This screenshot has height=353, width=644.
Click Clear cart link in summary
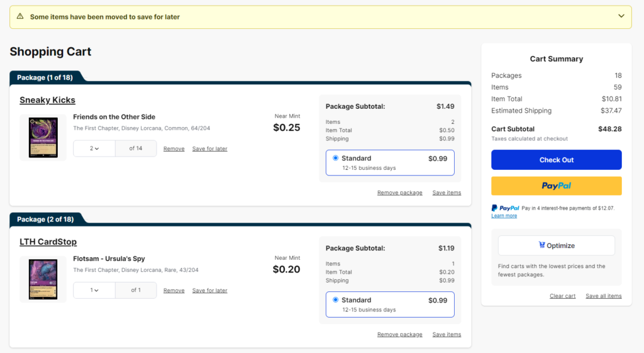562,296
